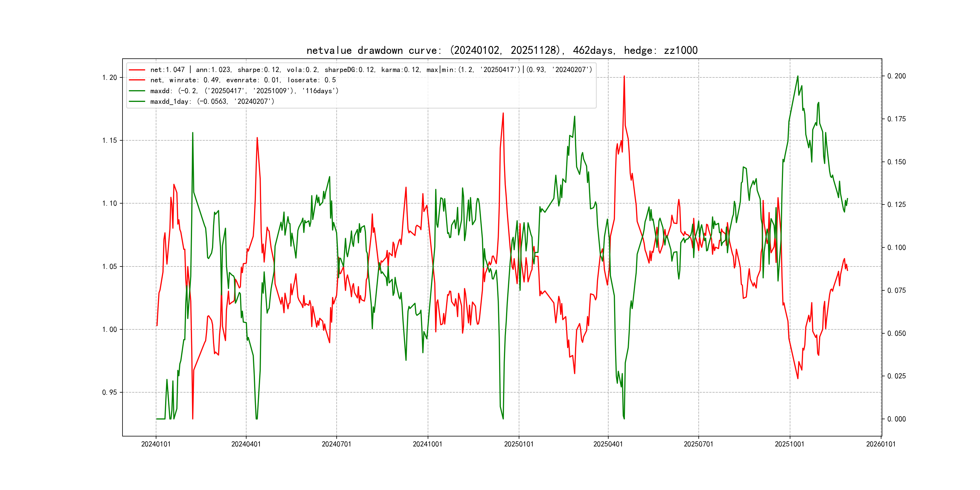Select the 'net, winrate: 0.49' legend label
Image resolution: width=980 pixels, height=490 pixels.
(x=243, y=80)
